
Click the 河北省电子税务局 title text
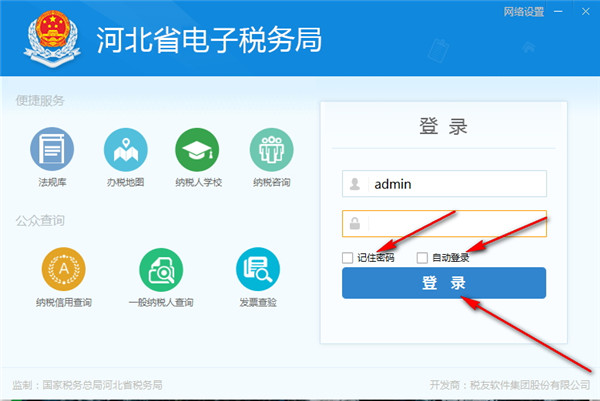pos(209,40)
